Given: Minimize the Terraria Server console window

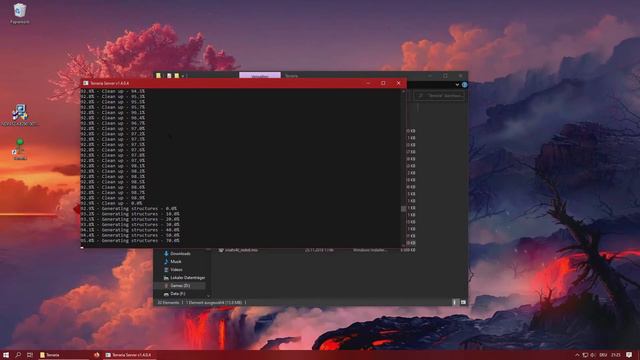Looking at the screenshot, I should [368, 83].
